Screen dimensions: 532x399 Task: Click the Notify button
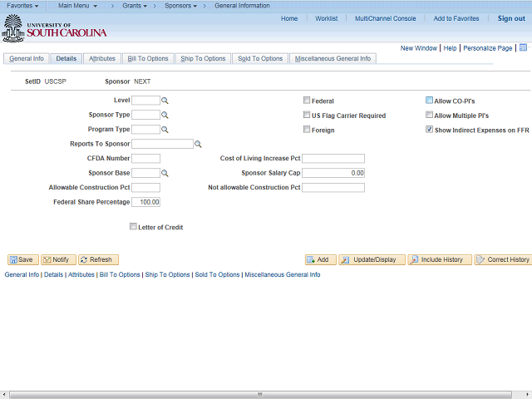coord(58,259)
